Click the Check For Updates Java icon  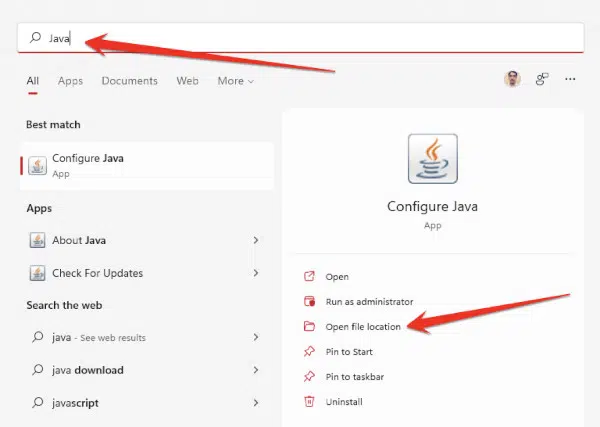(x=38, y=273)
